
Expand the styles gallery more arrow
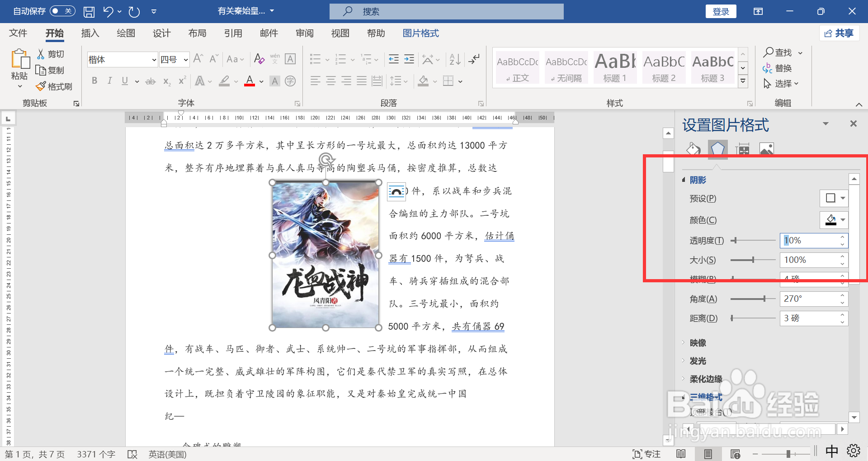click(x=743, y=81)
